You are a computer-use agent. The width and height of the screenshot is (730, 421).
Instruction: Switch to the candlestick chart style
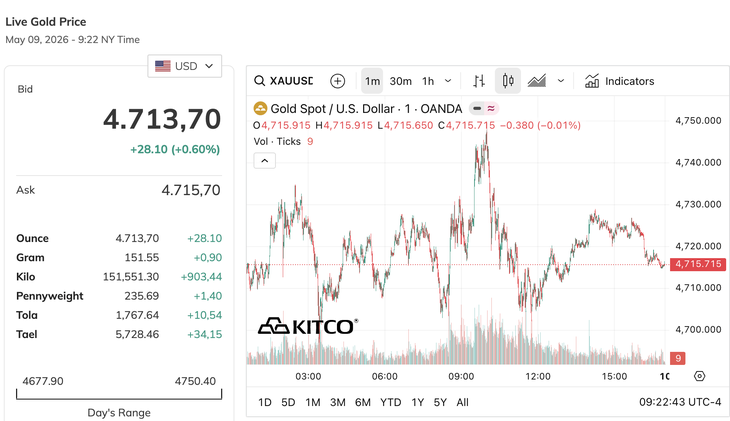[x=508, y=81]
